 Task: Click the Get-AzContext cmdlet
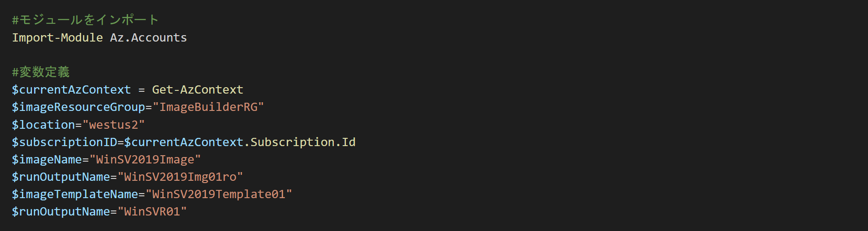pyautogui.click(x=197, y=89)
